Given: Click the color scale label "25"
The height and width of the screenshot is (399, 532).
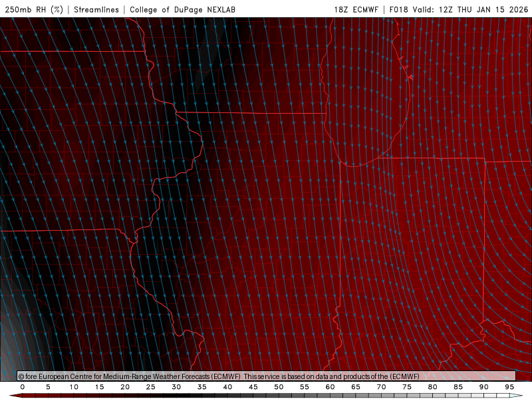Looking at the screenshot, I should click(151, 387).
